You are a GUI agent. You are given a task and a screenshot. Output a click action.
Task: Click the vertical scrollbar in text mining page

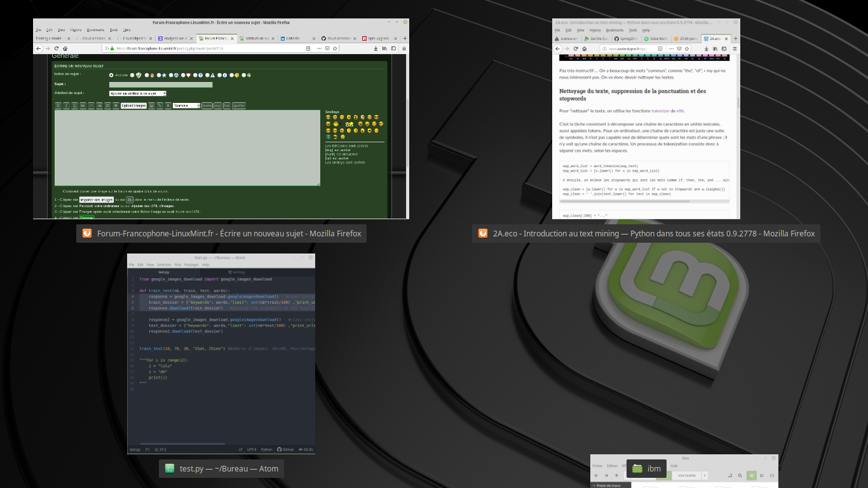pyautogui.click(x=738, y=102)
